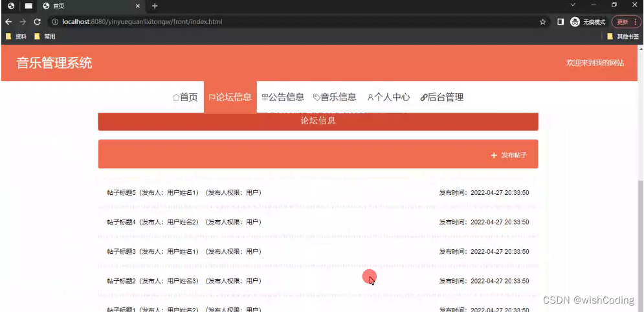
Task: Open the 常用 bookmarks folder
Action: pyautogui.click(x=45, y=36)
